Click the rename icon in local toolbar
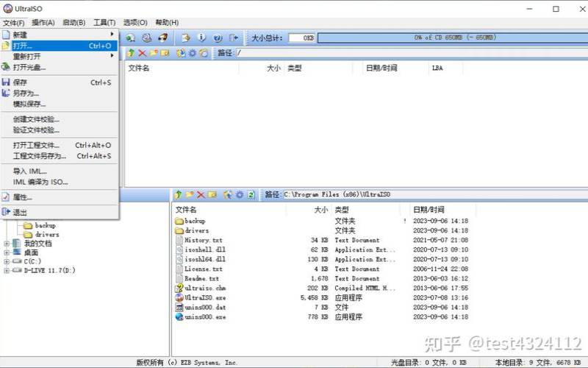The width and height of the screenshot is (588, 368). pos(212,194)
